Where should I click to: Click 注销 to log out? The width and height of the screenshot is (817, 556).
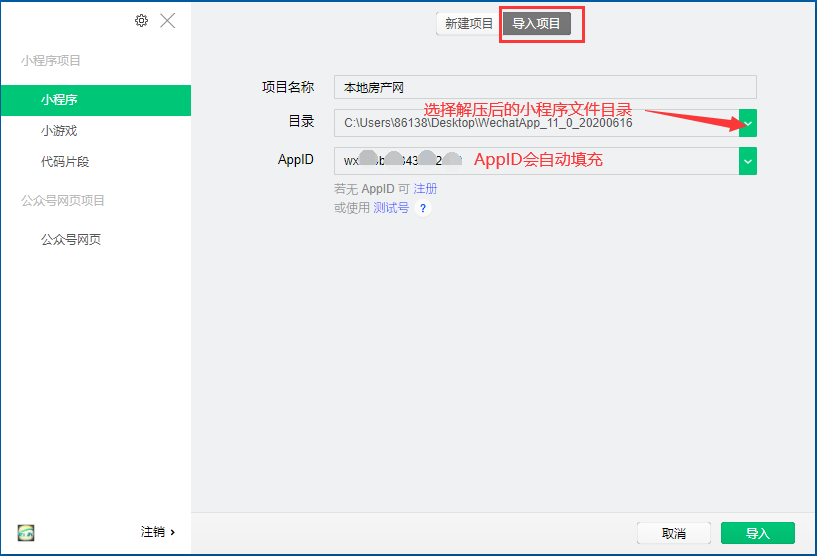[x=158, y=532]
